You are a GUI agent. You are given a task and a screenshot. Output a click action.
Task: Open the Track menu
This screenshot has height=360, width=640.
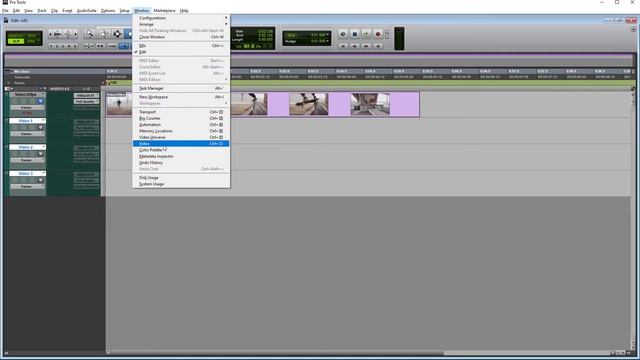42,11
